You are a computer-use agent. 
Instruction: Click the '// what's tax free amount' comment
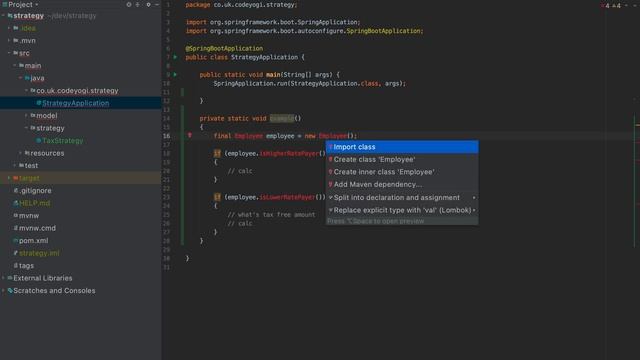[x=271, y=215]
